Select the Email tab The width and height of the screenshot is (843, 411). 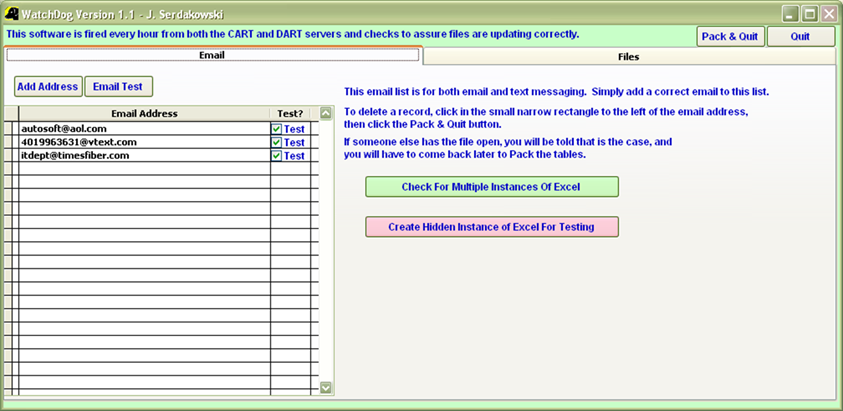click(x=212, y=55)
